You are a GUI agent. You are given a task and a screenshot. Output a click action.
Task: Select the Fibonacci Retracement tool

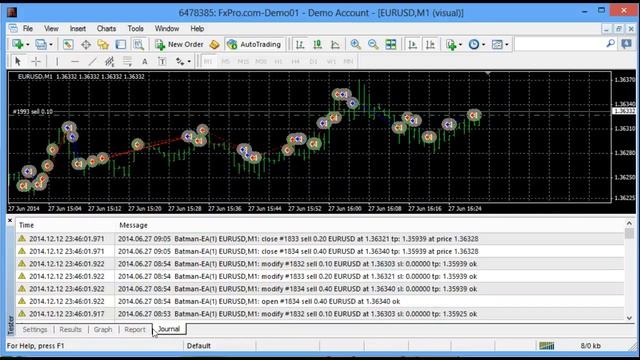tap(127, 61)
